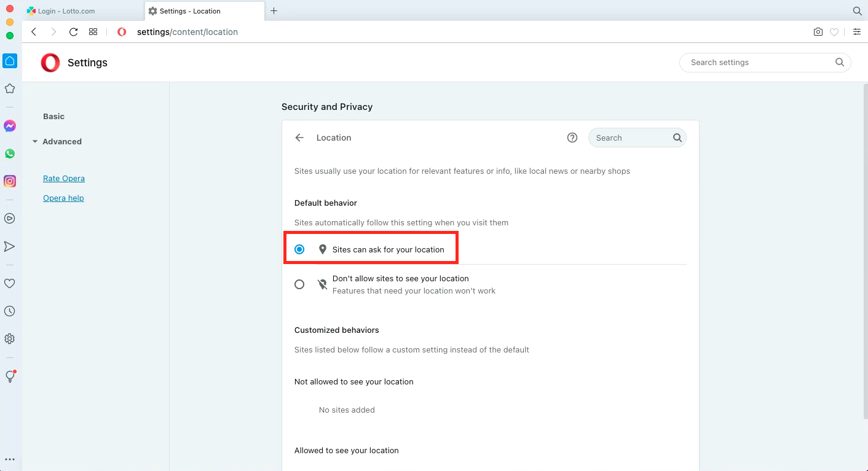Take a snapshot with camera icon
The image size is (868, 471).
(x=818, y=32)
